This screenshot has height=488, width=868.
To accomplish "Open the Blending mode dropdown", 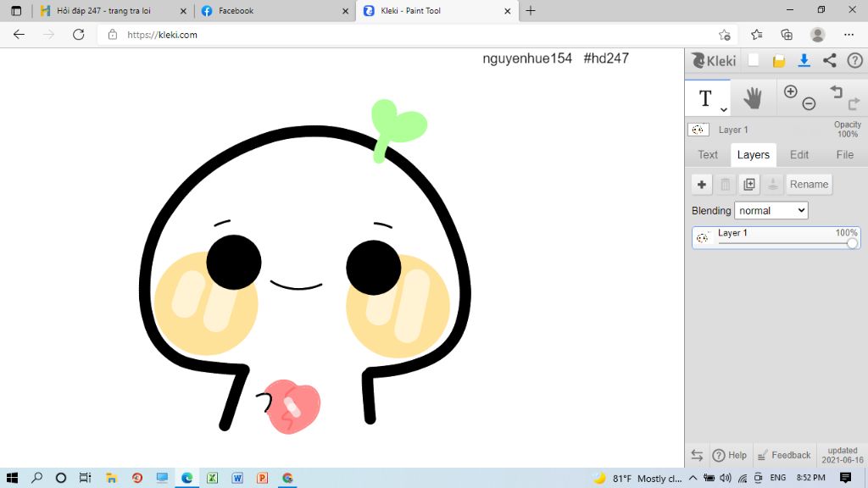I will coord(771,210).
